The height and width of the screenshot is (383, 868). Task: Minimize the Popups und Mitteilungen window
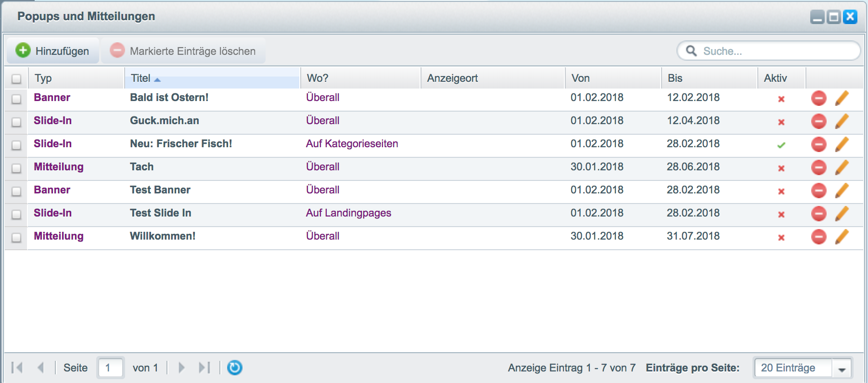click(817, 17)
